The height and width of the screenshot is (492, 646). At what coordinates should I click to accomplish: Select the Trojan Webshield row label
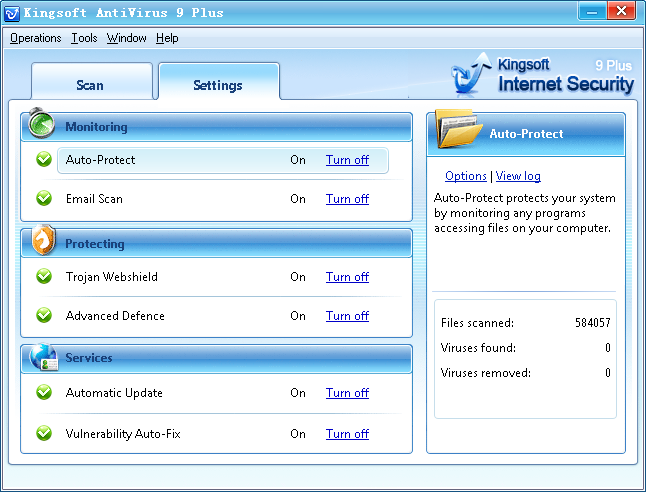111,277
